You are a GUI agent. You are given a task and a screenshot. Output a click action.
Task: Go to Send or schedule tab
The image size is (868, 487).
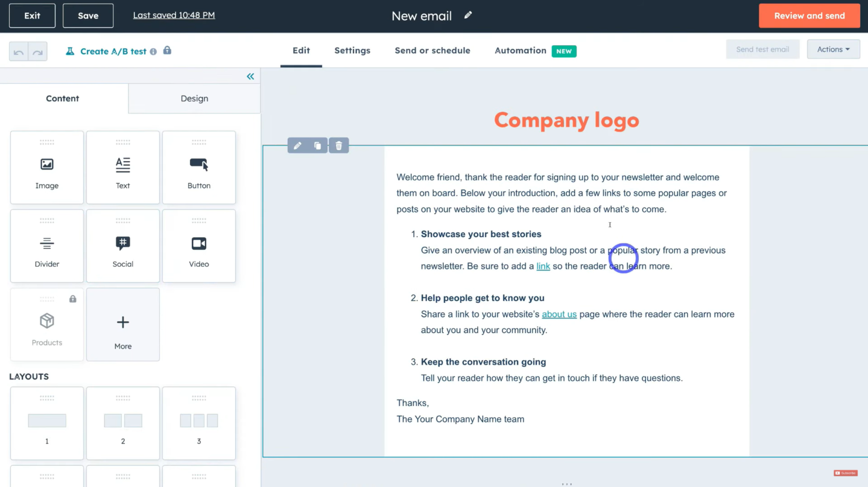pyautogui.click(x=432, y=51)
